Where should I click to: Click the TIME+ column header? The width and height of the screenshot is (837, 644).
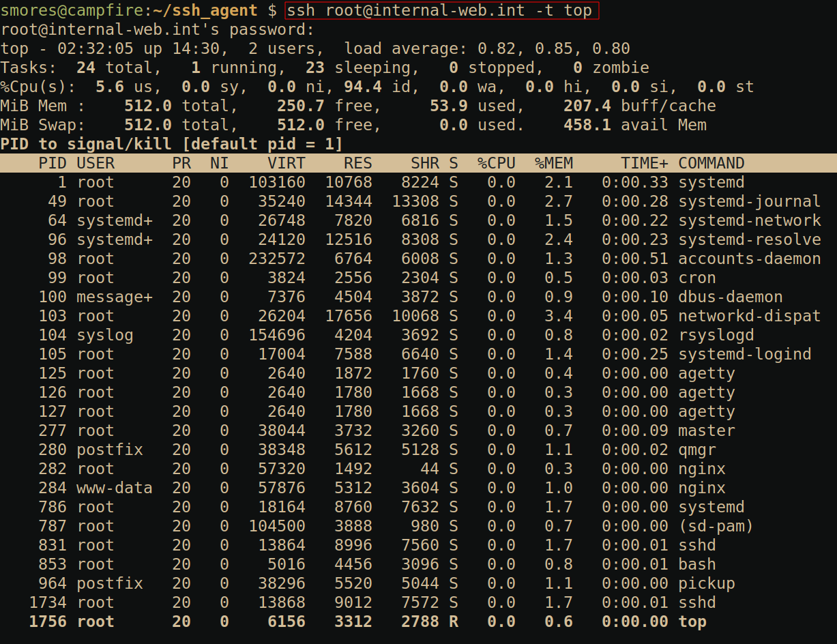click(x=644, y=163)
